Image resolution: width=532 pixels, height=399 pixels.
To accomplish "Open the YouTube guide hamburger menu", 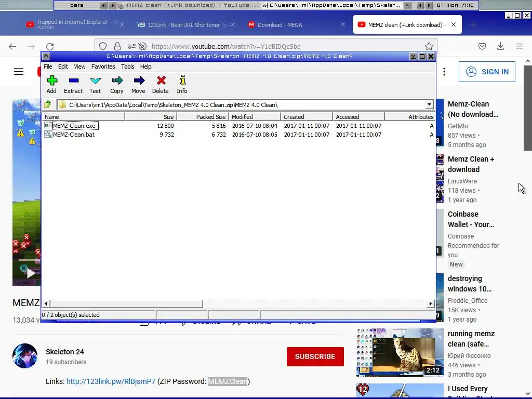I will 19,72.
